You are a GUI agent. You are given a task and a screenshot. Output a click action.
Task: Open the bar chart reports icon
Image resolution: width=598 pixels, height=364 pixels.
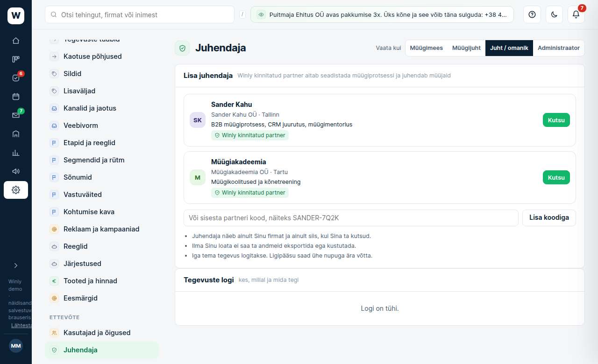[x=16, y=153]
